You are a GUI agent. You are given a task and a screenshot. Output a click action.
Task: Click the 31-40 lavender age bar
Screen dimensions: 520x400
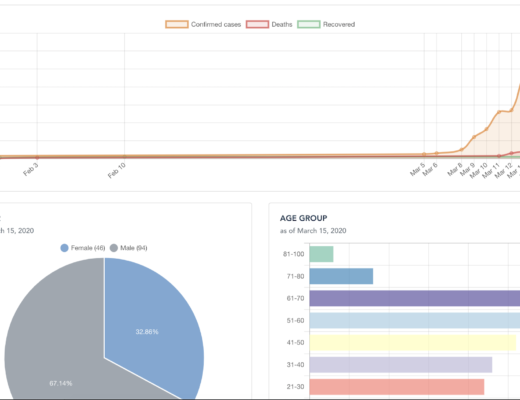click(401, 365)
